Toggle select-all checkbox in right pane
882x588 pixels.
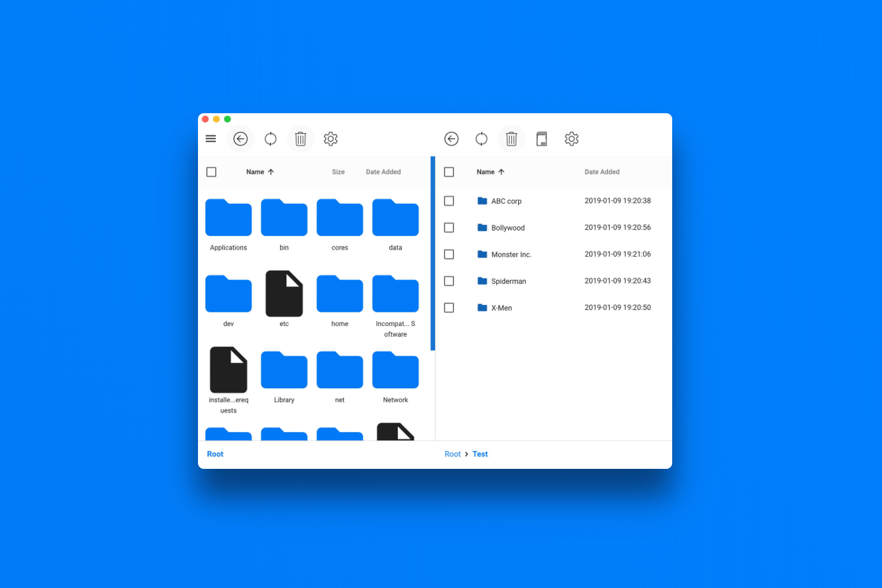449,172
